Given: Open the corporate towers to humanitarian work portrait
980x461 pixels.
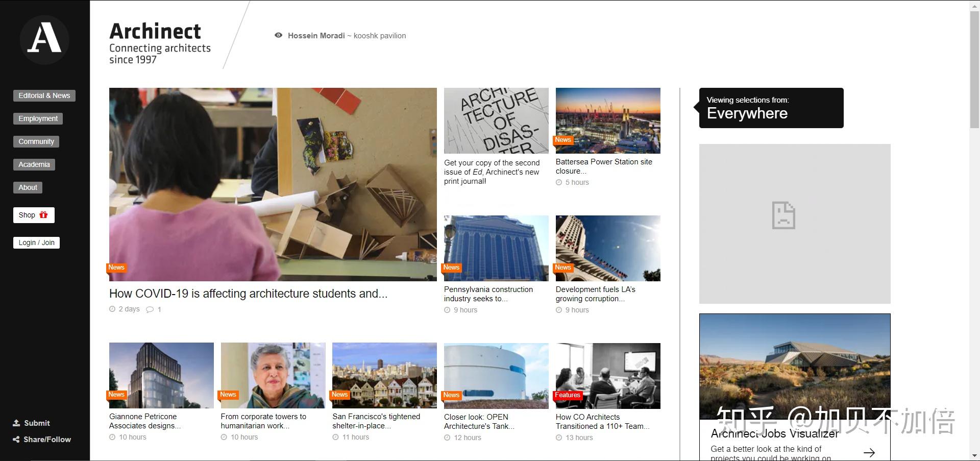Looking at the screenshot, I should 273,375.
